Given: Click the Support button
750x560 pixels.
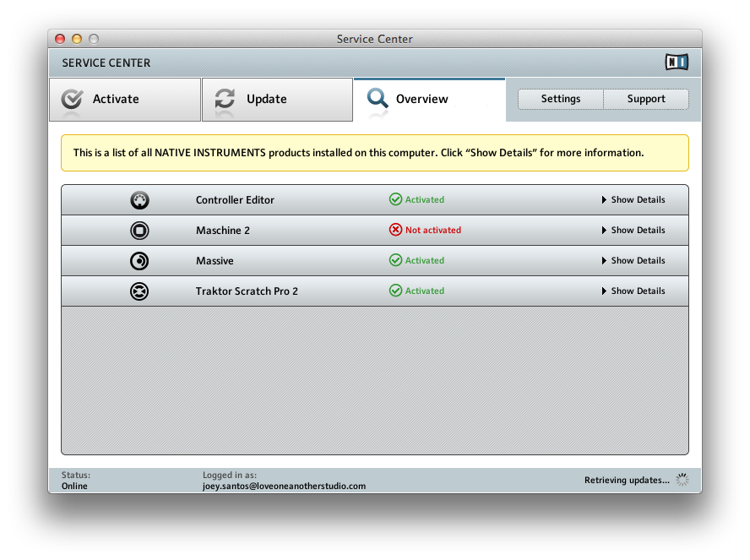Looking at the screenshot, I should coord(646,99).
